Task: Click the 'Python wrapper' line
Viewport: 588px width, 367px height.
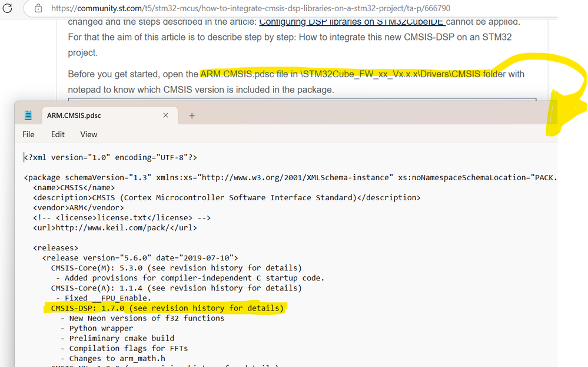Action: (97, 328)
